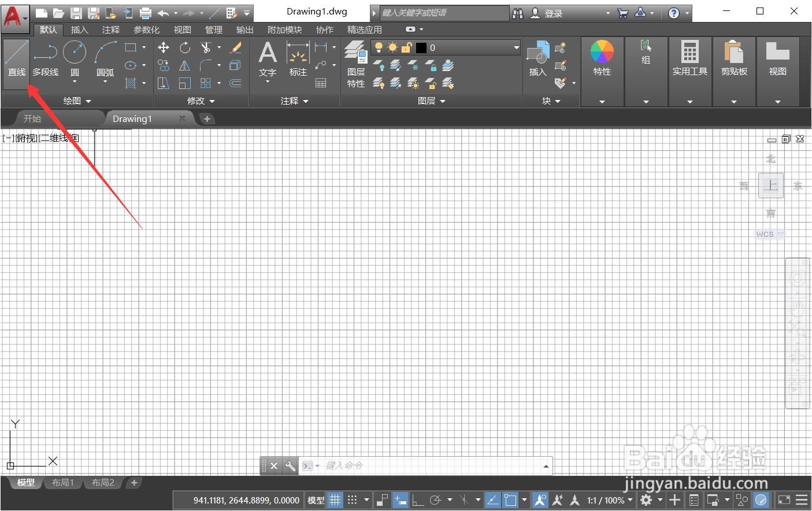Image resolution: width=812 pixels, height=511 pixels.
Task: Toggle ortho mode in status bar
Action: [417, 500]
